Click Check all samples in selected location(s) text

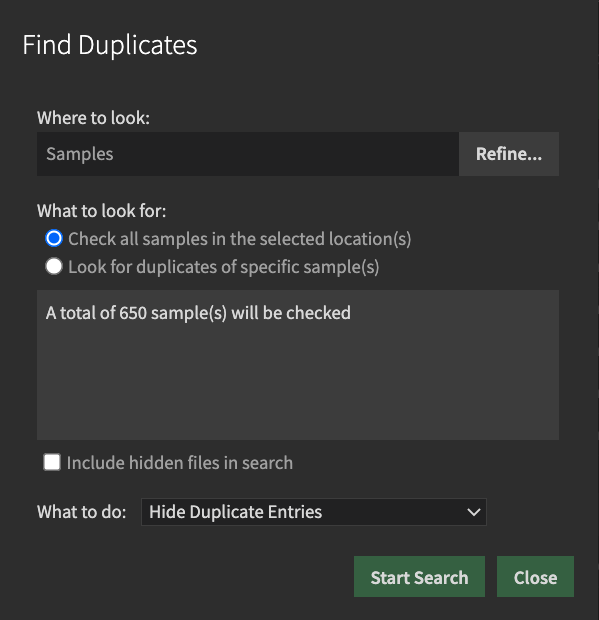[240, 239]
